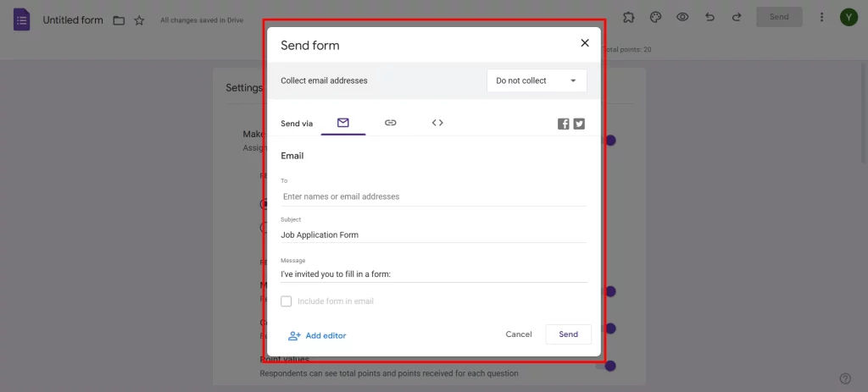This screenshot has height=392, width=868.
Task: Click the Send button in the dialog
Action: click(569, 334)
